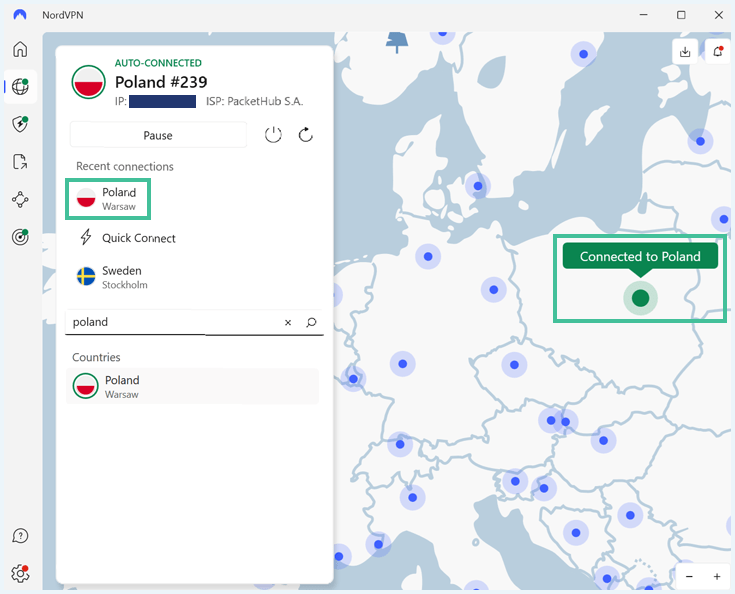Image resolution: width=735 pixels, height=594 pixels.
Task: Click the ISP PacketHub S.A. text
Action: [255, 101]
